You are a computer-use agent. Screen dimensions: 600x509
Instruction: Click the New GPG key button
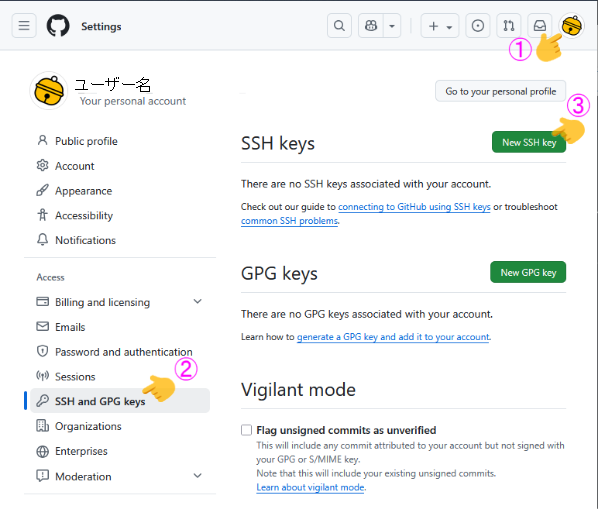pos(528,272)
